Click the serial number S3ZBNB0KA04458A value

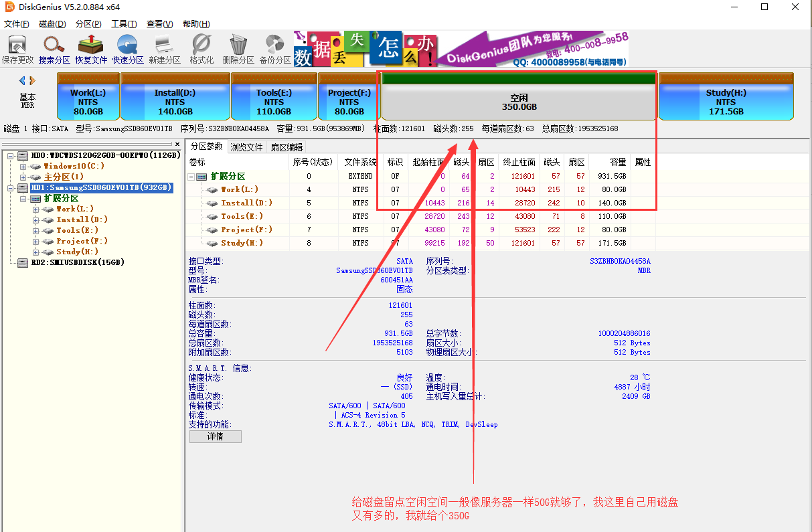(620, 261)
